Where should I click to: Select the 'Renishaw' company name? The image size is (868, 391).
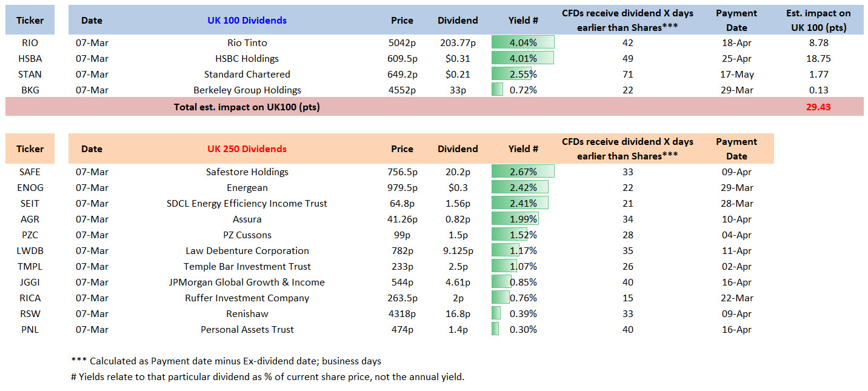[x=247, y=313]
